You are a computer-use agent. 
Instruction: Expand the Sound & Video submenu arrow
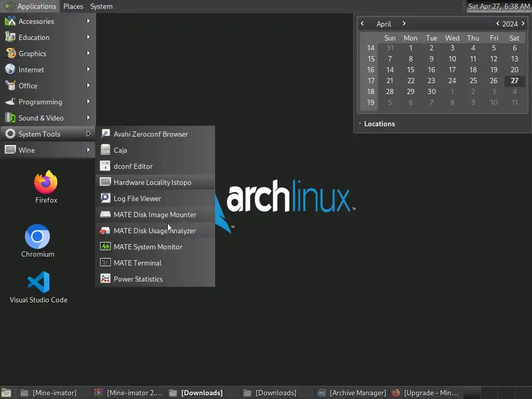click(x=88, y=118)
